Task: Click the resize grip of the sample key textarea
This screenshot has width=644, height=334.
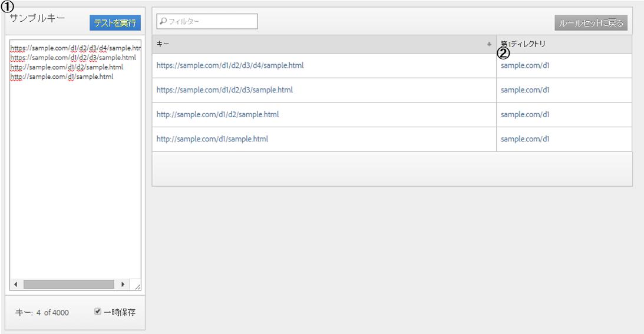Action: [137, 286]
